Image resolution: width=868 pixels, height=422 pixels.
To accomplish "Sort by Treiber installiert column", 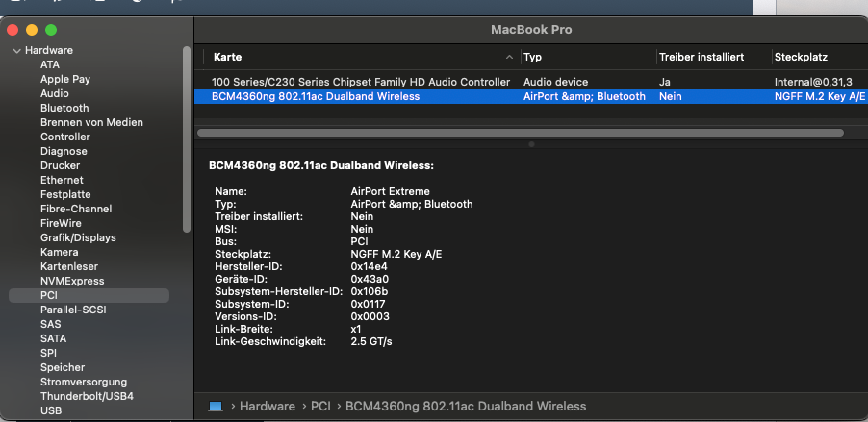I will click(x=701, y=58).
